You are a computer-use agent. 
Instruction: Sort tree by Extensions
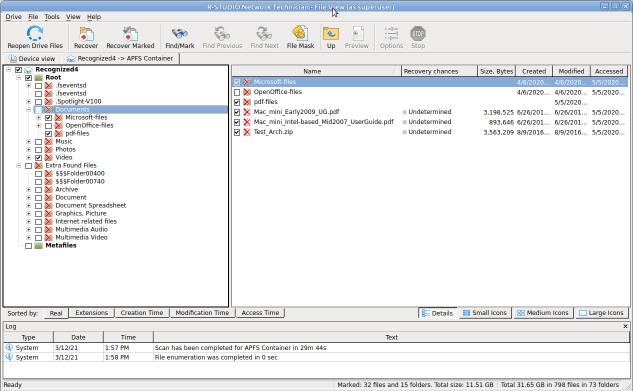click(92, 313)
